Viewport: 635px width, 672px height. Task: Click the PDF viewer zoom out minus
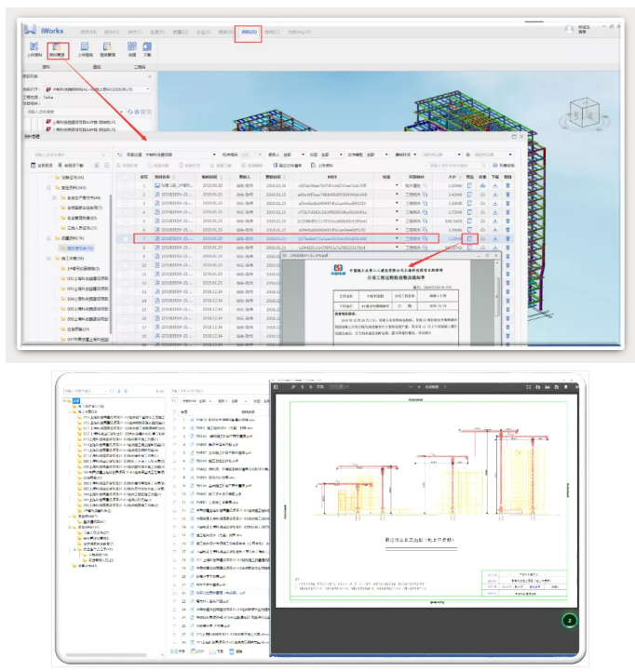coord(411,387)
